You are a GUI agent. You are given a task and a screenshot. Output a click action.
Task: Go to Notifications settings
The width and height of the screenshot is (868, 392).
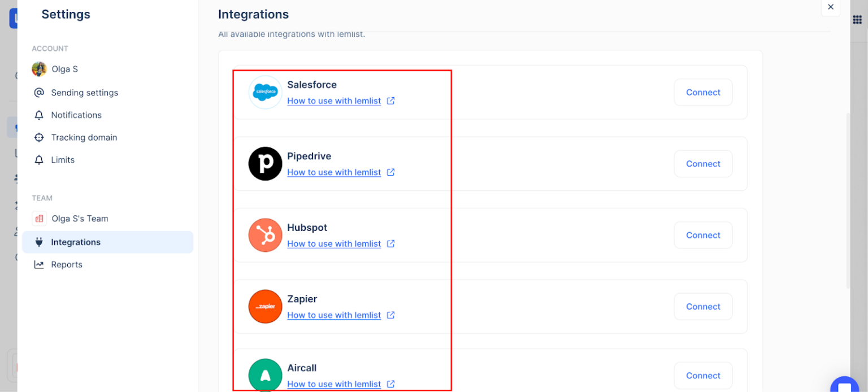(x=76, y=115)
